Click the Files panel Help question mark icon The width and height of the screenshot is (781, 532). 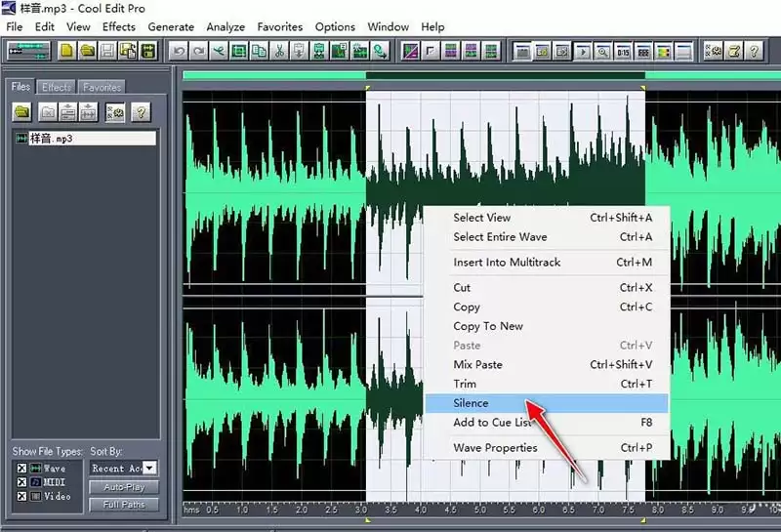pyautogui.click(x=141, y=112)
